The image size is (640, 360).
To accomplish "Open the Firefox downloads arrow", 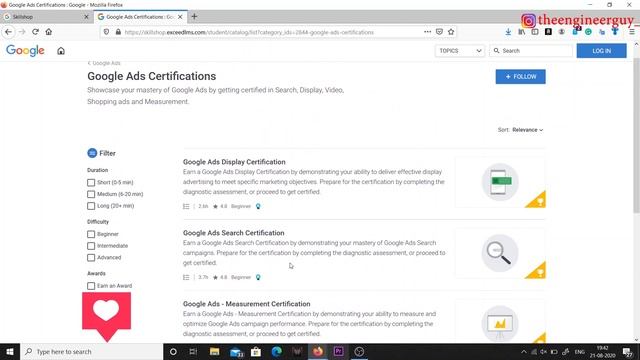I will coord(508,32).
